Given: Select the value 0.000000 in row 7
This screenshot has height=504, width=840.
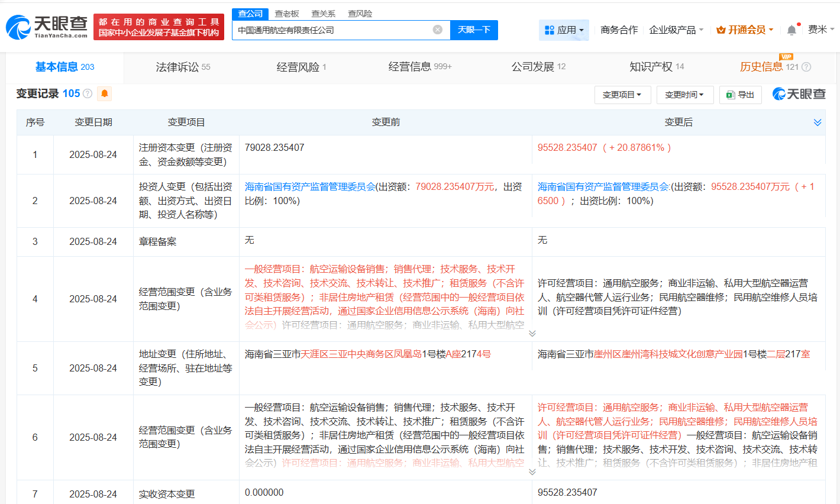Looking at the screenshot, I should (x=264, y=493).
